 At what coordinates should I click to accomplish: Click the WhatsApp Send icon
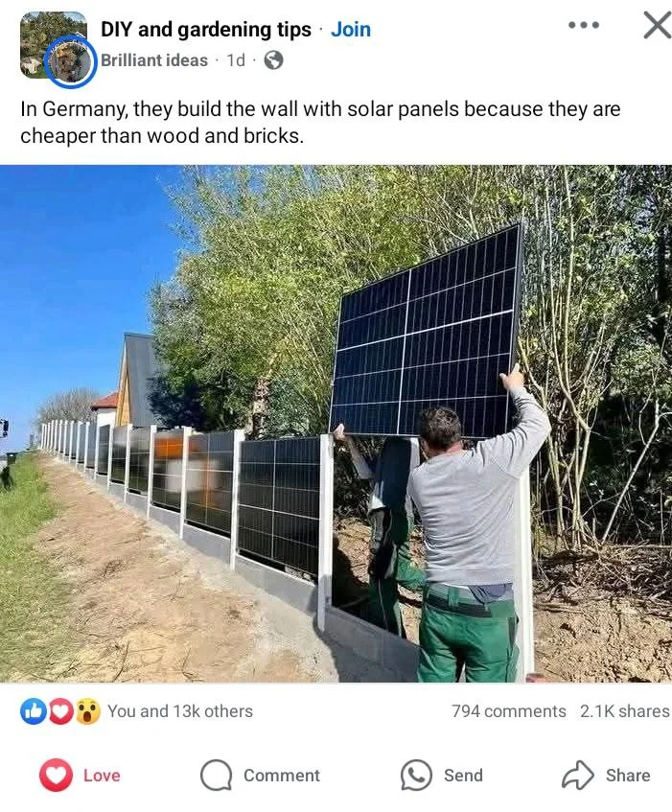(416, 776)
